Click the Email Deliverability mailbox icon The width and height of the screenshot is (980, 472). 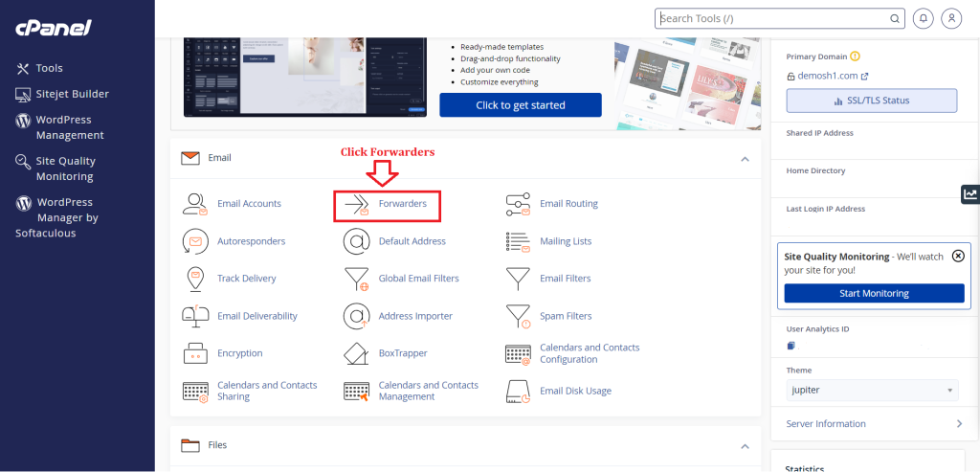pyautogui.click(x=195, y=315)
